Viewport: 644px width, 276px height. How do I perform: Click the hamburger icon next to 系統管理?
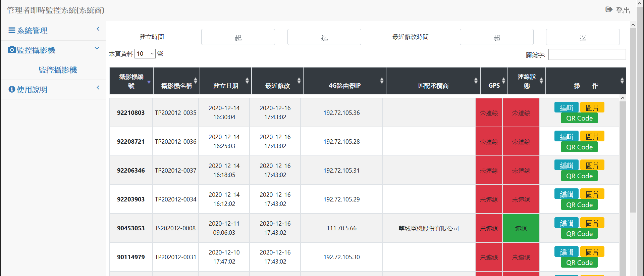click(x=12, y=30)
